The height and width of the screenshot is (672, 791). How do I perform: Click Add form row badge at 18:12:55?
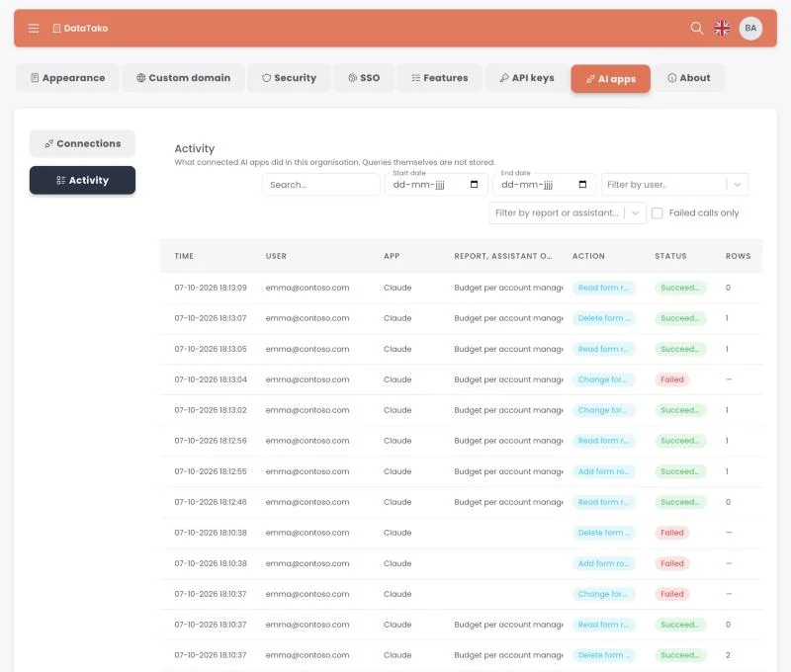point(603,471)
